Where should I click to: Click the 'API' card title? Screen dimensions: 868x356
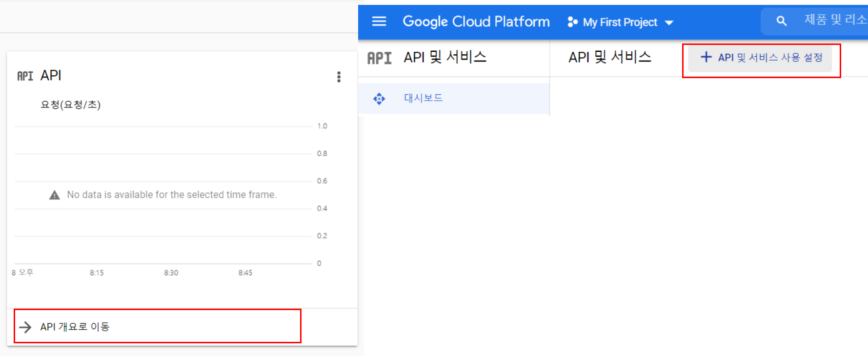click(x=51, y=75)
